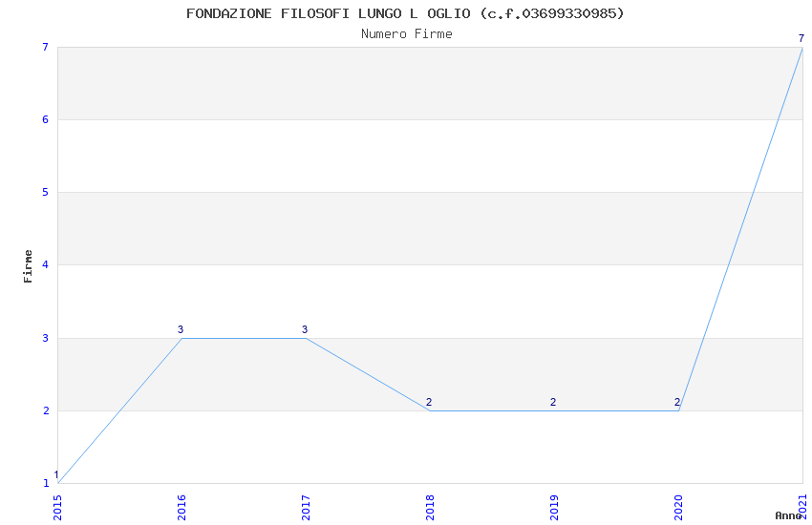
Task: Click the Anno x-axis label
Action: [x=788, y=515]
